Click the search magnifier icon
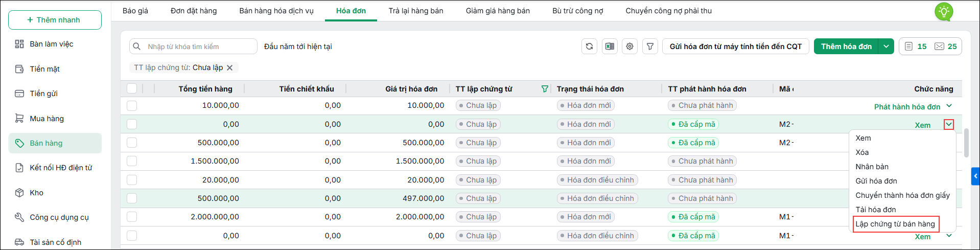 137,47
